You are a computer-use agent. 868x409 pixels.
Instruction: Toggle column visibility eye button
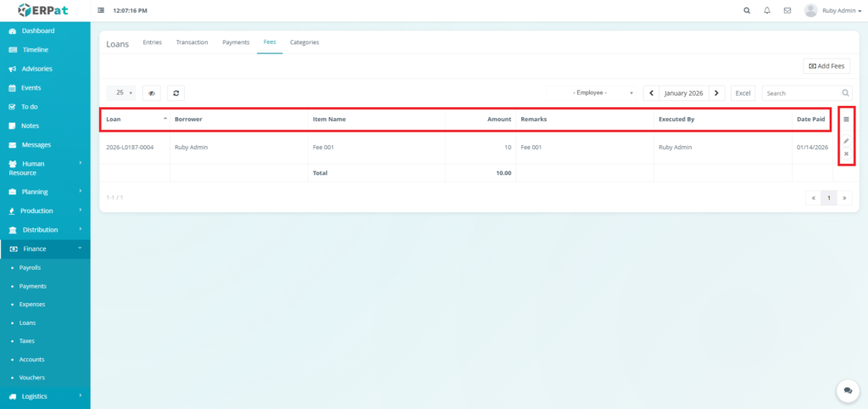coord(152,93)
